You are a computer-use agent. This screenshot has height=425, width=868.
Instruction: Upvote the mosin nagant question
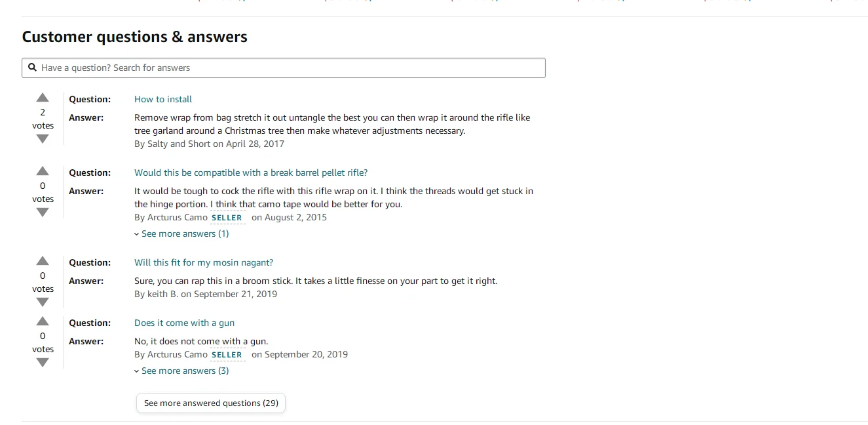coord(43,261)
